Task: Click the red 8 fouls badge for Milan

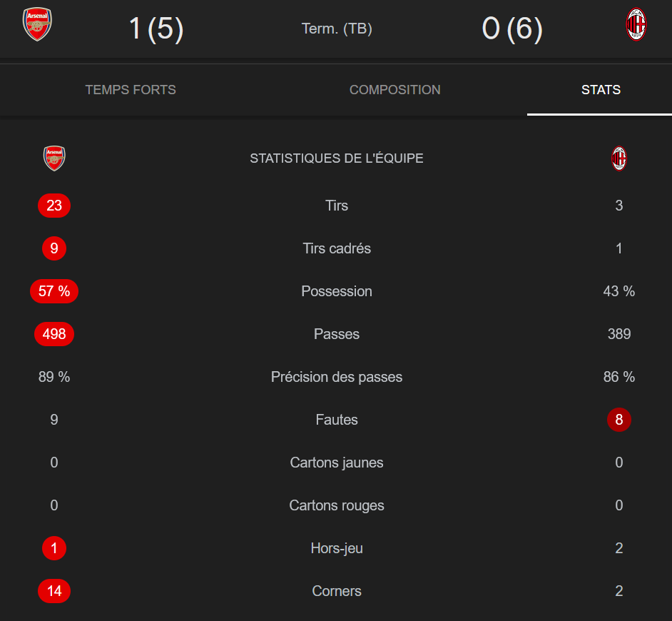Action: [x=618, y=420]
